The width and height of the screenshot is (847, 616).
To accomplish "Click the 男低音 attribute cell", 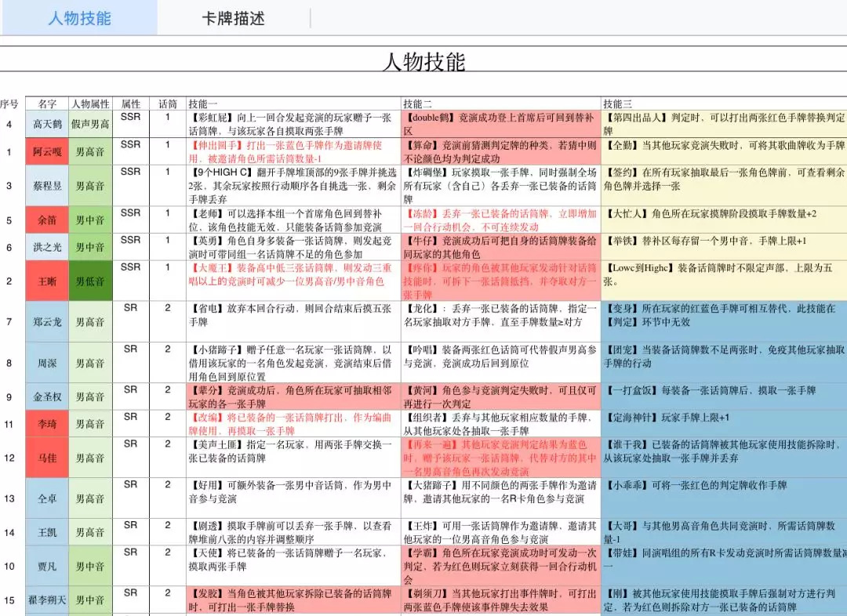I will (x=90, y=281).
